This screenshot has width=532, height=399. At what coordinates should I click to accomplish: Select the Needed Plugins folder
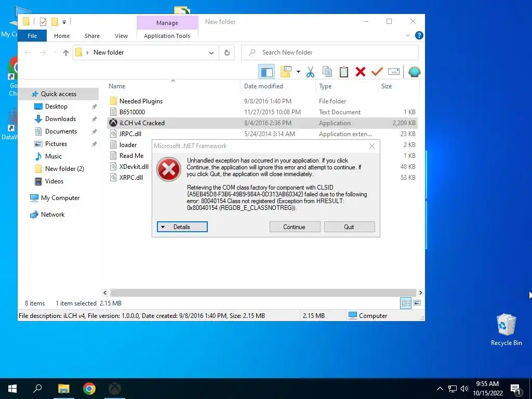coord(141,101)
